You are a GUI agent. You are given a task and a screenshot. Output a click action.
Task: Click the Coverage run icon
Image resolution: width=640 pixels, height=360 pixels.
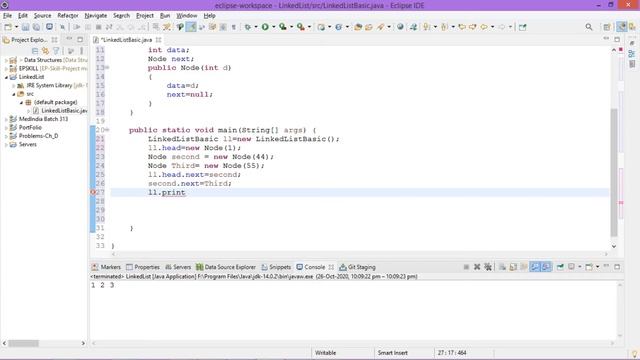tap(282, 27)
